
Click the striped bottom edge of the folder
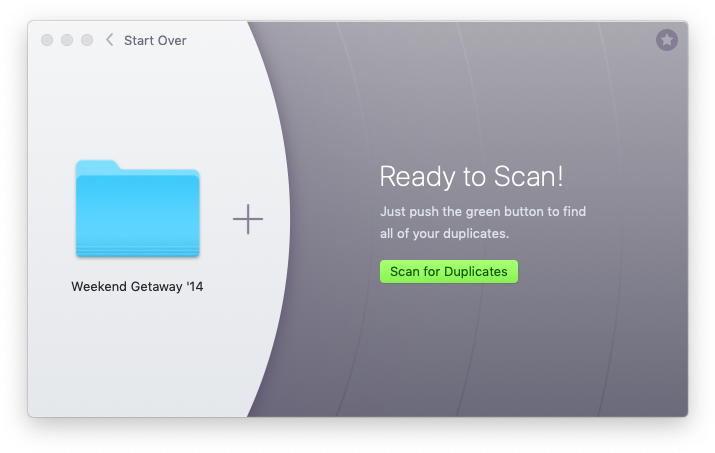[x=138, y=250]
